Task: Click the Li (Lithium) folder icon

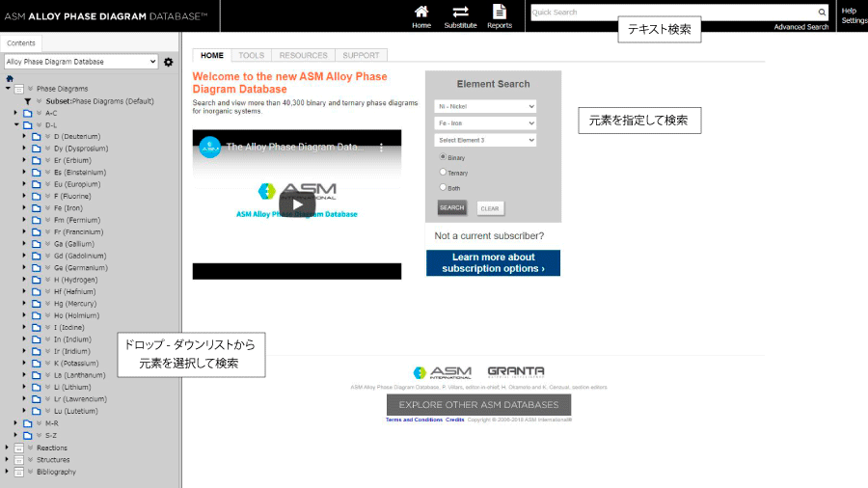Action: click(x=37, y=388)
